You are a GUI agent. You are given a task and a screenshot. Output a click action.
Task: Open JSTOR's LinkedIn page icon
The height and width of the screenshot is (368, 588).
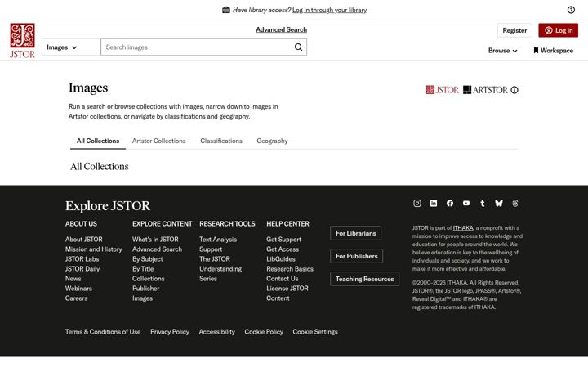click(434, 203)
